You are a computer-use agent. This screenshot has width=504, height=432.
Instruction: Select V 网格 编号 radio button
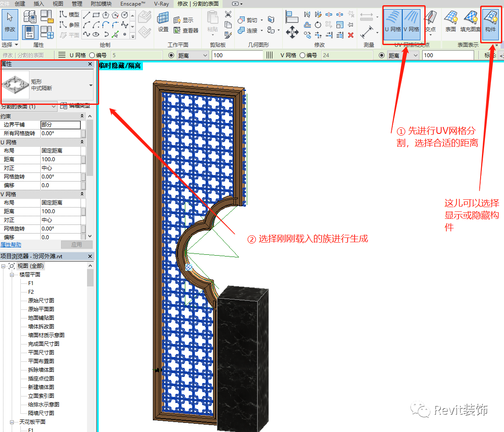click(303, 55)
